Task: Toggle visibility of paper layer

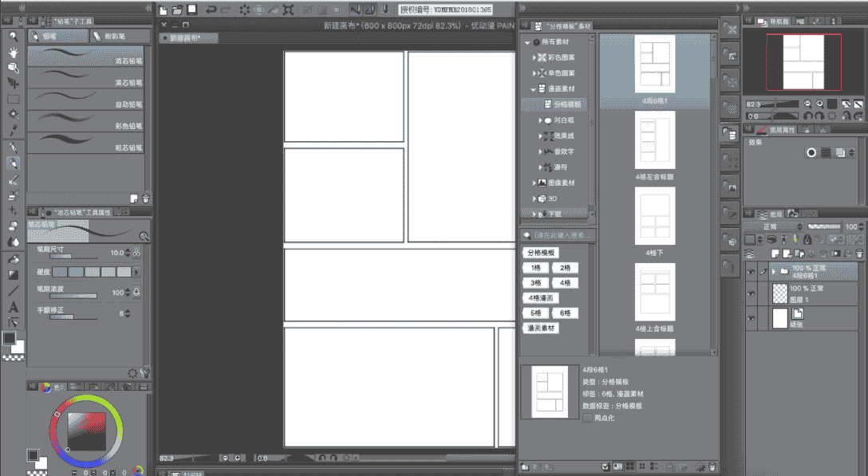Action: click(x=751, y=318)
